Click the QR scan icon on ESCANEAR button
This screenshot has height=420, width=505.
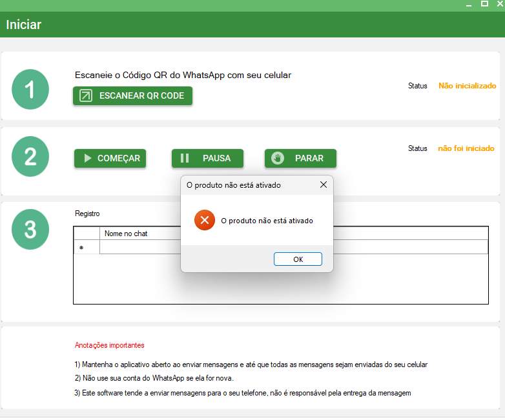tap(85, 95)
